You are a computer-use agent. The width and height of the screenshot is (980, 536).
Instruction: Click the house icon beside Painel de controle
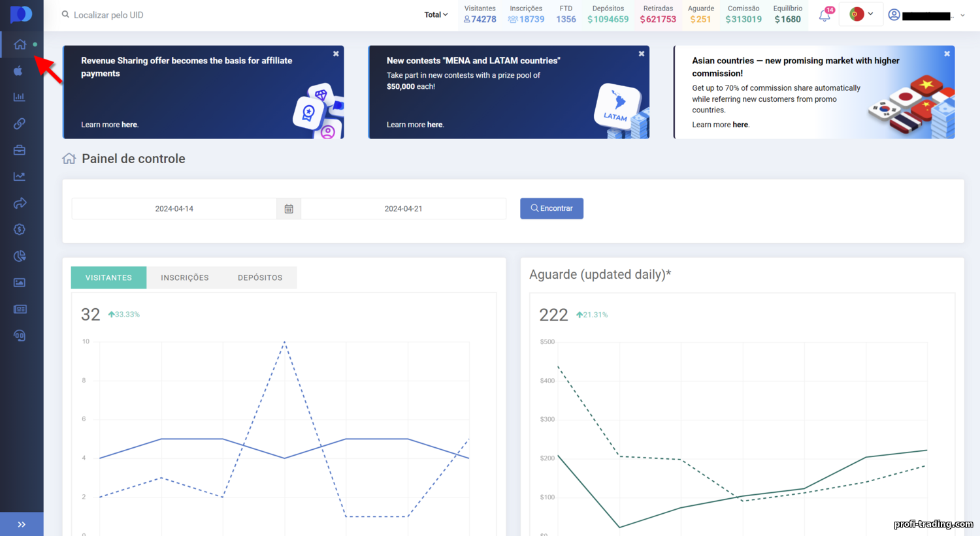tap(69, 159)
